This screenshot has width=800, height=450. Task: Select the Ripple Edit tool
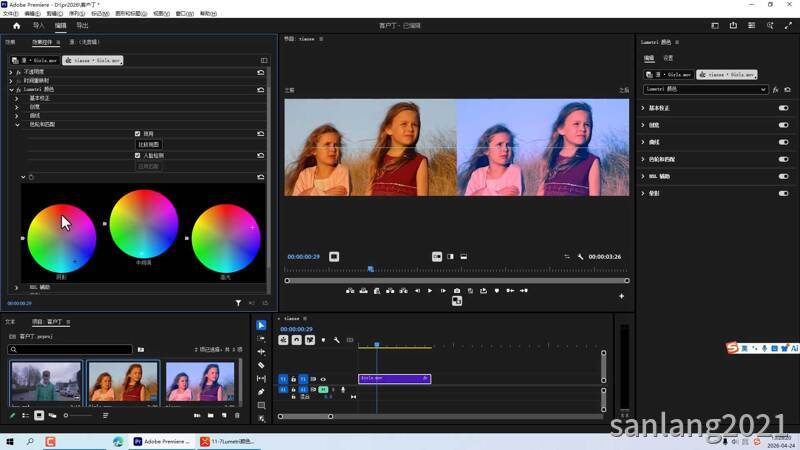(x=261, y=352)
